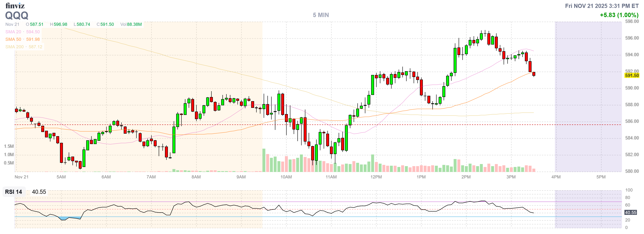Click the SMA 50 indicator legend
This screenshot has height=234, width=644.
pyautogui.click(x=22, y=39)
